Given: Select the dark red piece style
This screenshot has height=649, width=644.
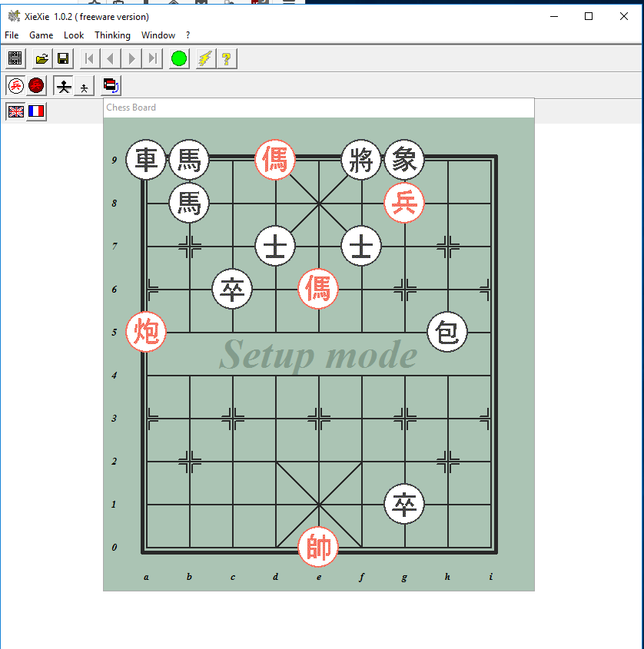Looking at the screenshot, I should [x=36, y=86].
